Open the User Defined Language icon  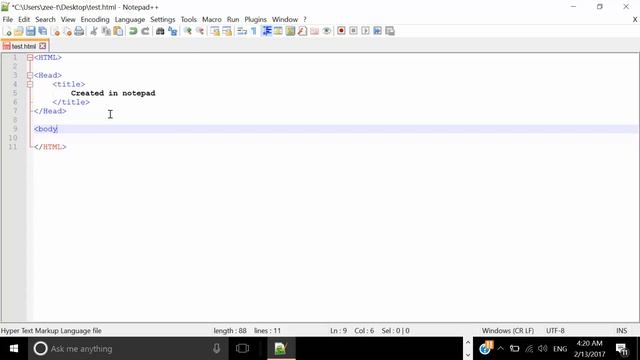278,31
